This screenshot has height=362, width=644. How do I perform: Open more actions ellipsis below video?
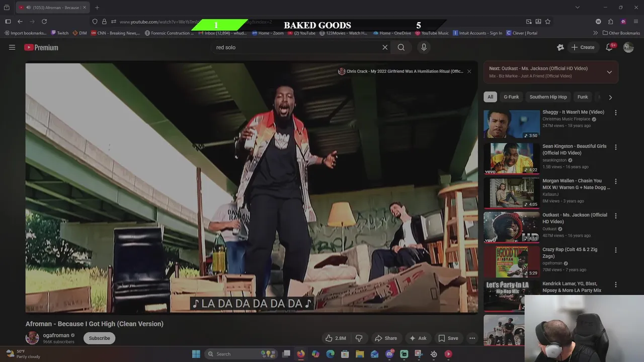coord(472,338)
